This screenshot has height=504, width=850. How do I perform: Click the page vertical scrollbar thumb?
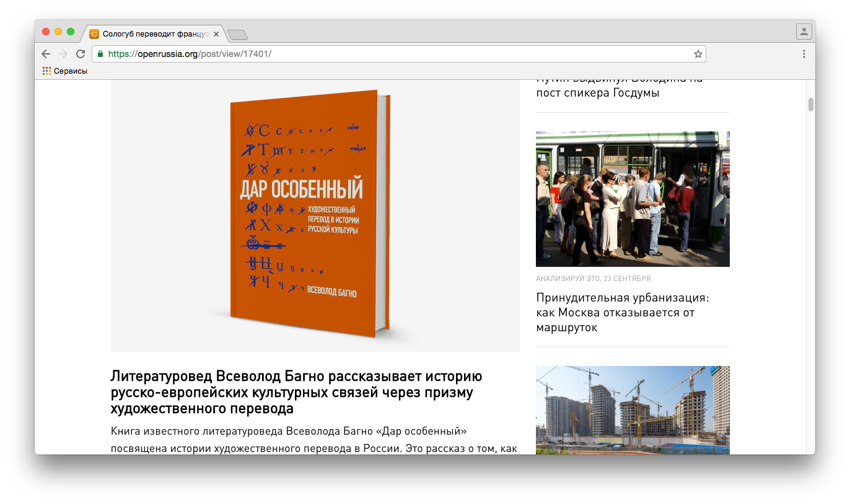coord(810,105)
